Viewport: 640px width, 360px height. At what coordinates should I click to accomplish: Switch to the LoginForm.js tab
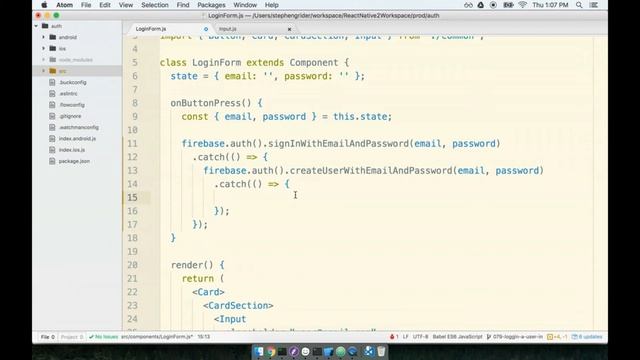151,29
